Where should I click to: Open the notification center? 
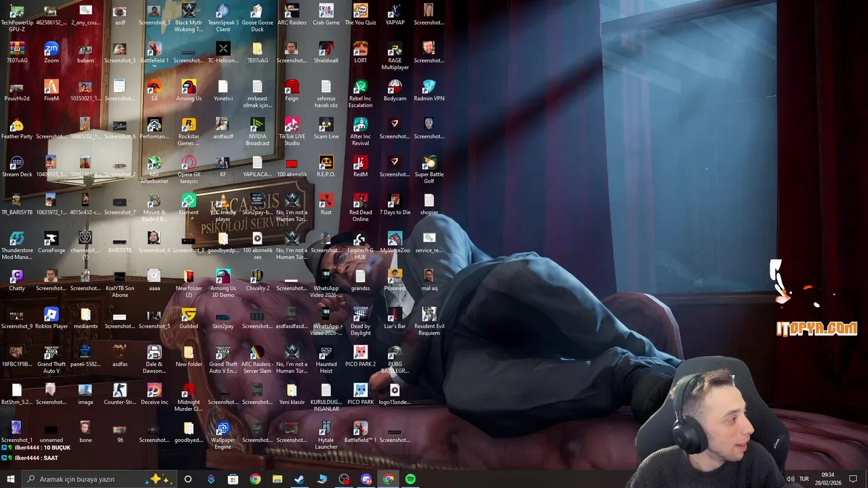coord(853,479)
